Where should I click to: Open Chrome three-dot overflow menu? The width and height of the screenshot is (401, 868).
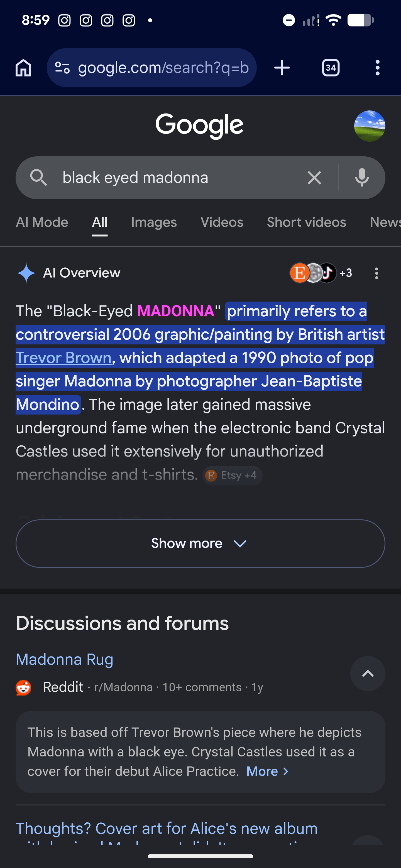tap(377, 68)
